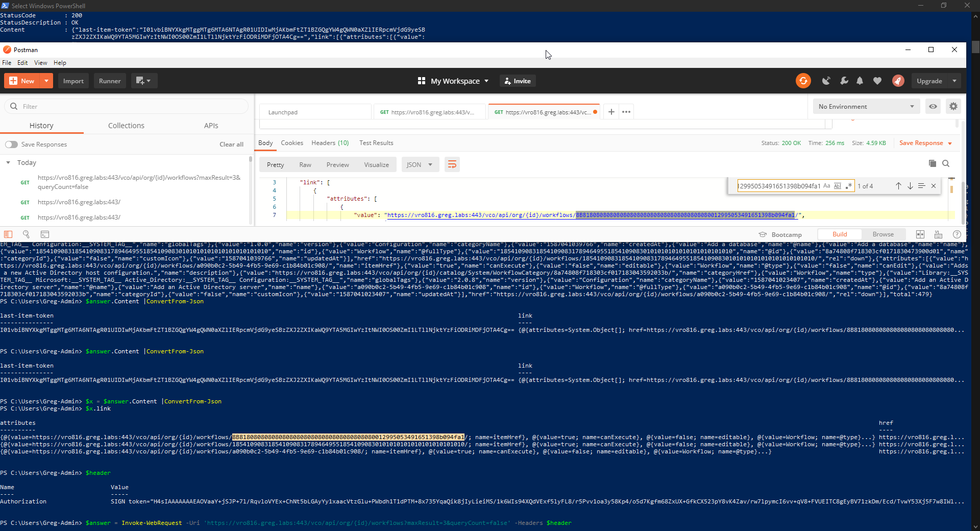
Task: Switch to Build mode
Action: [x=840, y=234]
